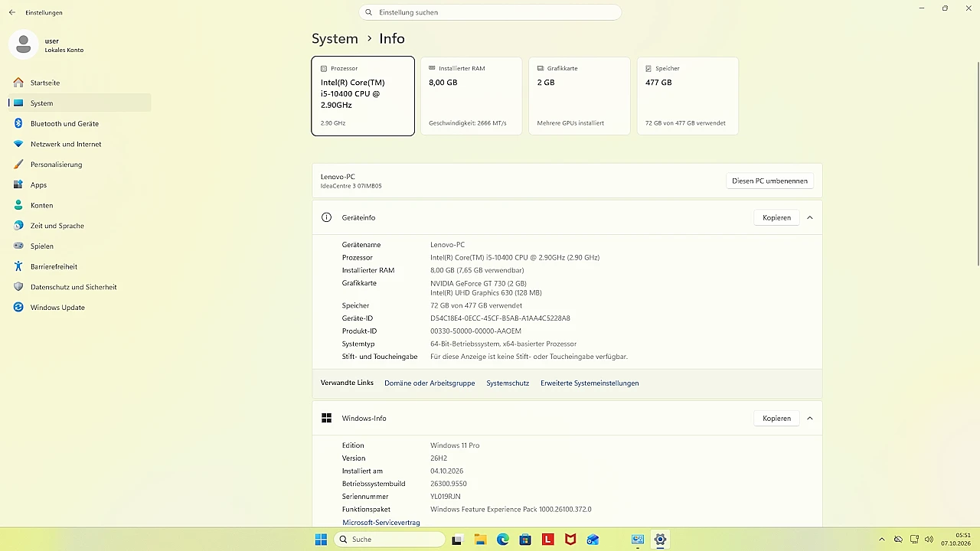The image size is (980, 551).
Task: Copy the Windows-Info details
Action: (x=776, y=419)
